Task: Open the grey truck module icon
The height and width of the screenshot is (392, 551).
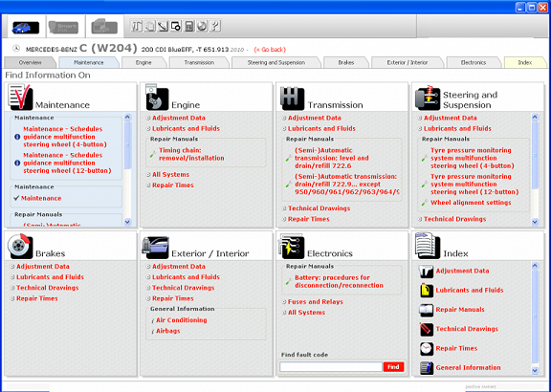Action: click(104, 27)
